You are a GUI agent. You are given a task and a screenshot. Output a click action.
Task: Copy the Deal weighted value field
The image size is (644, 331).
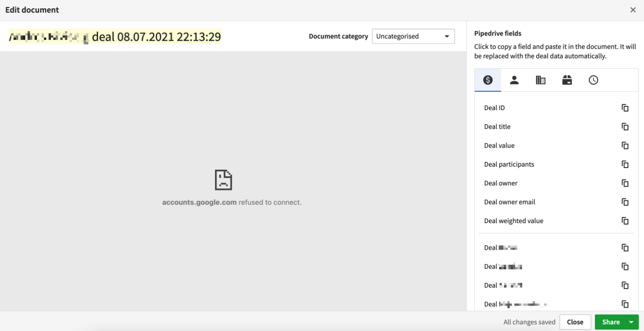625,220
